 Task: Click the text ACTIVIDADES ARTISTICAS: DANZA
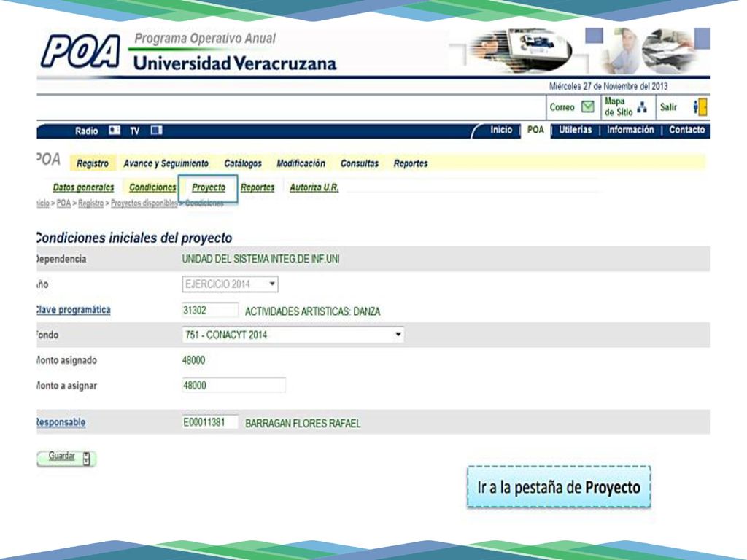312,311
